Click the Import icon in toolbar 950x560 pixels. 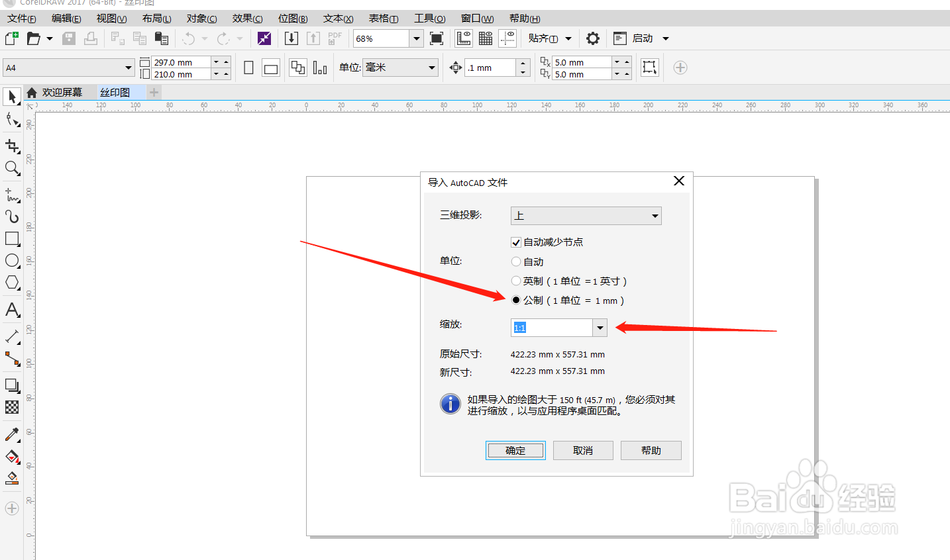point(291,38)
